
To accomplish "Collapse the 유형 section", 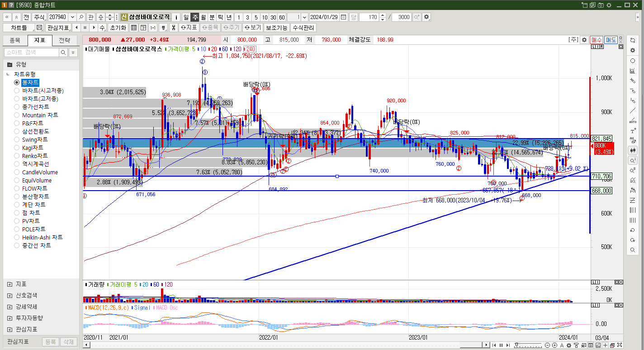I will pos(9,64).
